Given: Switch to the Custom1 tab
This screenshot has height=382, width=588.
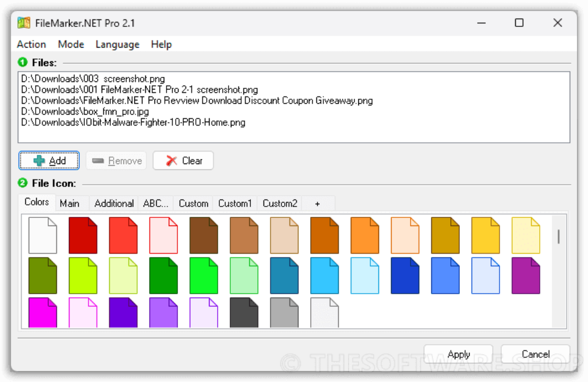Looking at the screenshot, I should [235, 204].
